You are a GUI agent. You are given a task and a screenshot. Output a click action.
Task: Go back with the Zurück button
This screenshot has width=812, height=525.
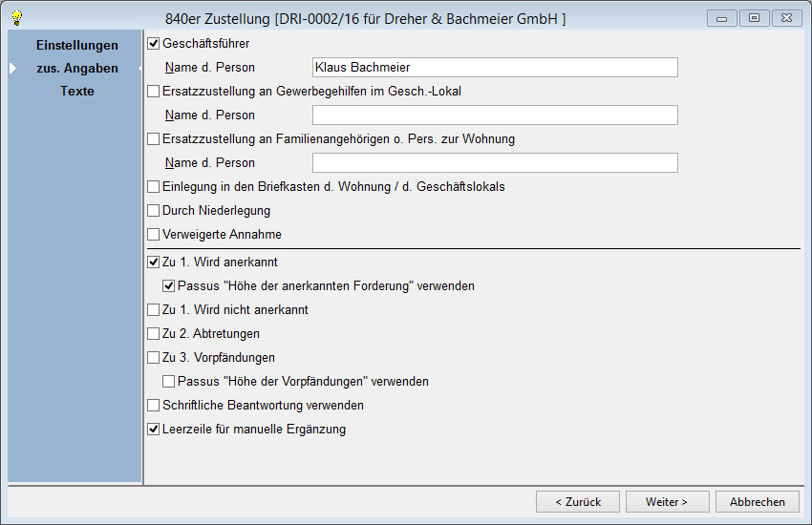point(577,501)
